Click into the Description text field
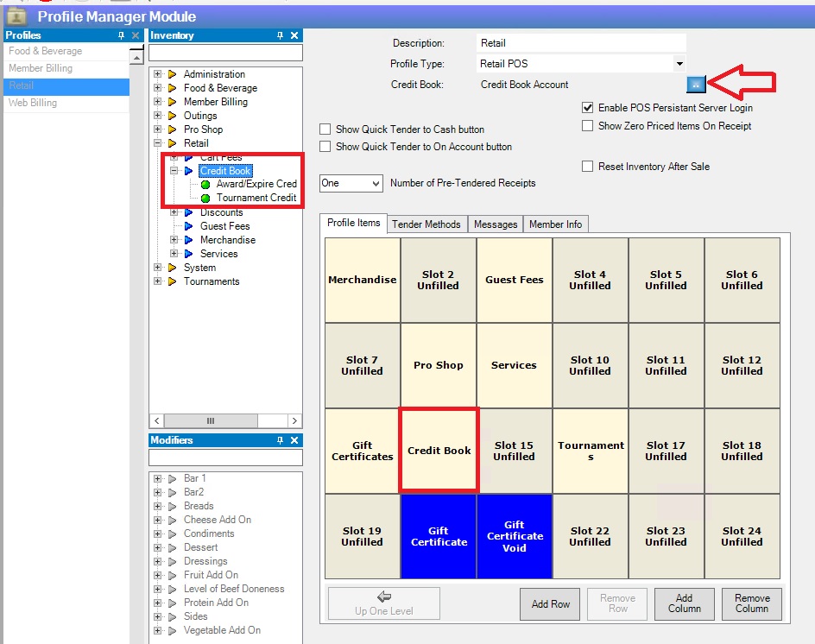The height and width of the screenshot is (644, 815). pos(581,43)
